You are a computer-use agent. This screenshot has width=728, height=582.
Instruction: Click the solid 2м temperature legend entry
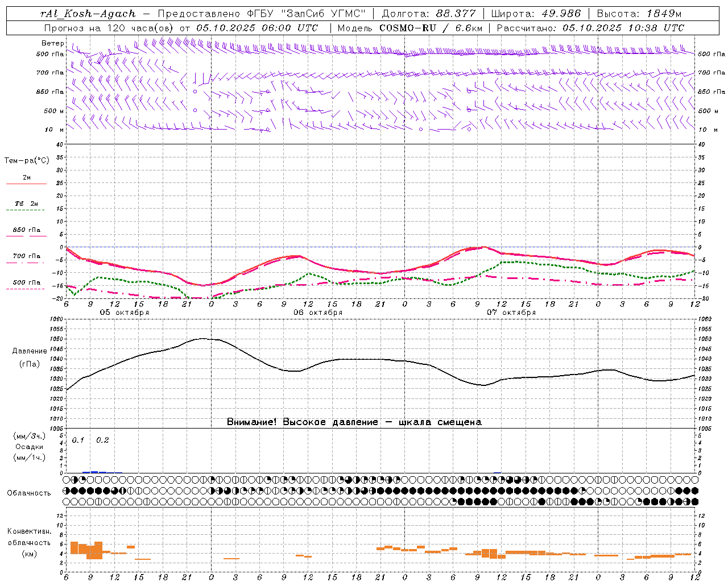(26, 180)
